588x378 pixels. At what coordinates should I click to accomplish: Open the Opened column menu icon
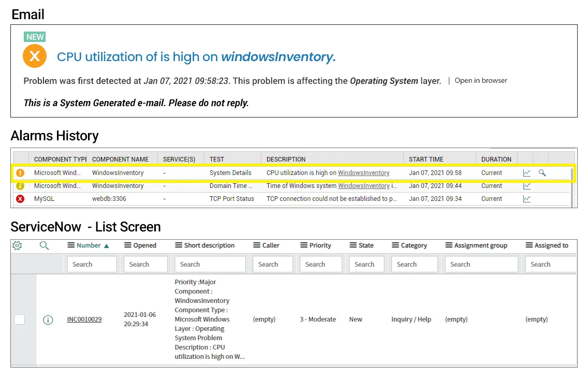128,245
